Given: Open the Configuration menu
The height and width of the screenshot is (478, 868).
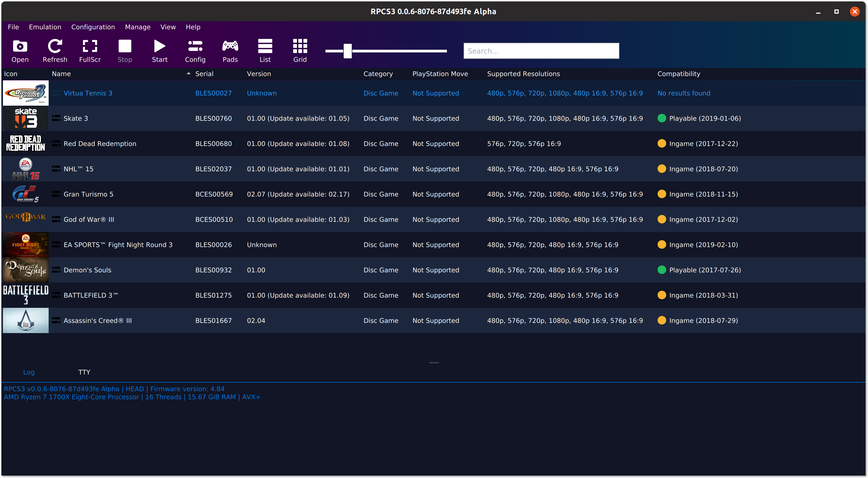Looking at the screenshot, I should click(x=93, y=27).
